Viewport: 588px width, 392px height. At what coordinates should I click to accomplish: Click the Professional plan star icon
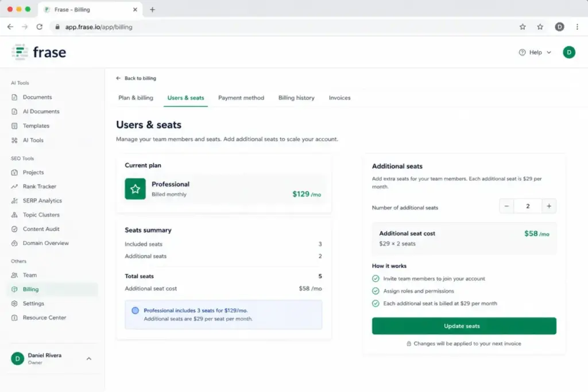coord(135,189)
